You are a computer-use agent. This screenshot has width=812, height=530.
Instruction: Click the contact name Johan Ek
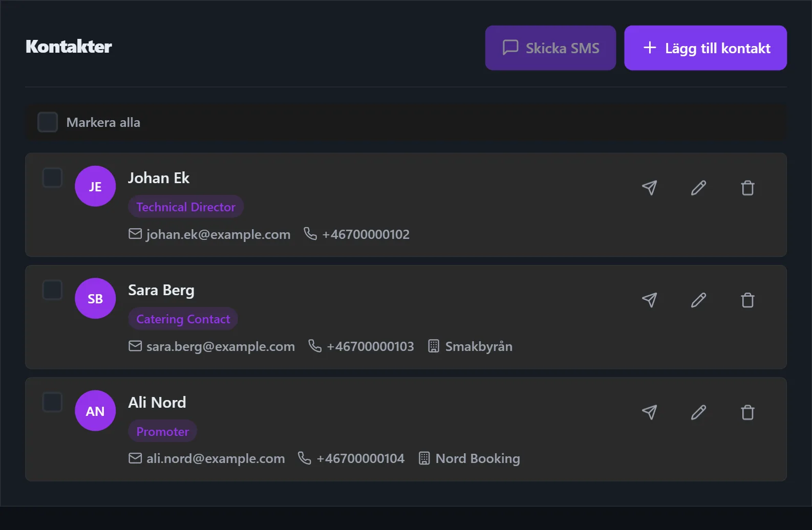159,178
